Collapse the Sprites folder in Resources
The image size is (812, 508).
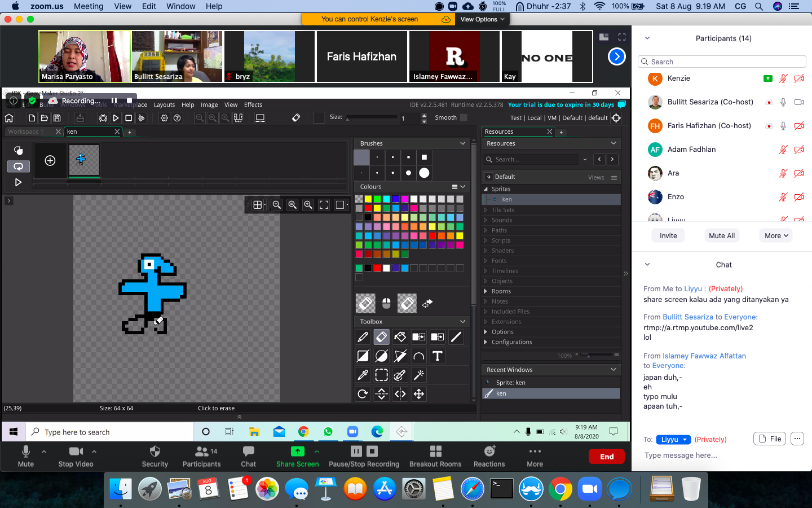(x=486, y=189)
